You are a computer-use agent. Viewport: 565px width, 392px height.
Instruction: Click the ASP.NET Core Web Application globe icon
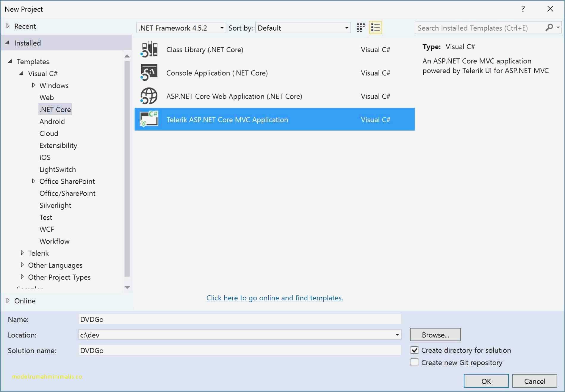(x=149, y=96)
